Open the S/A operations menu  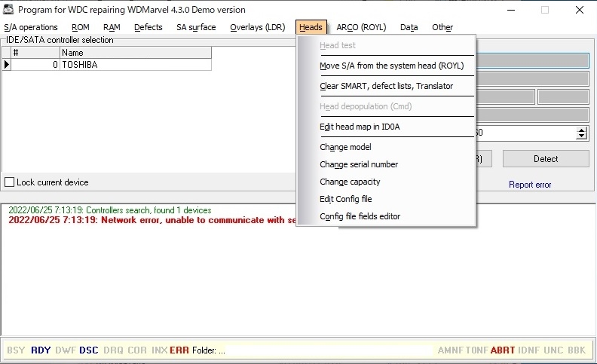pyautogui.click(x=31, y=27)
